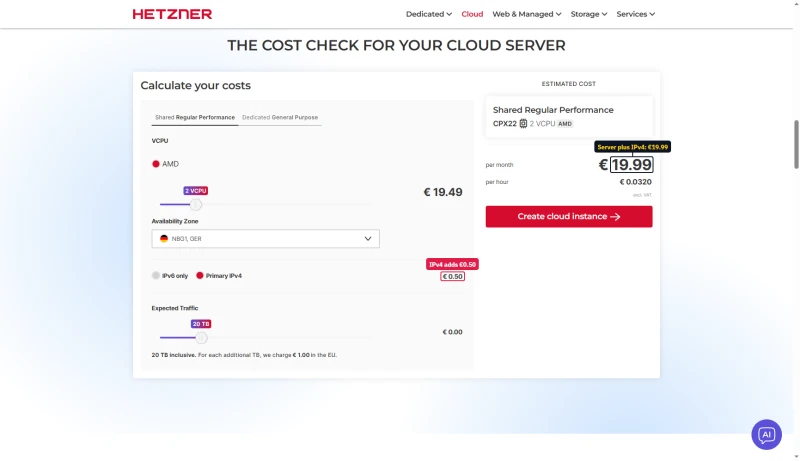Switch to Shared Regular Performance tab
Image resolution: width=800 pixels, height=461 pixels.
coord(195,117)
